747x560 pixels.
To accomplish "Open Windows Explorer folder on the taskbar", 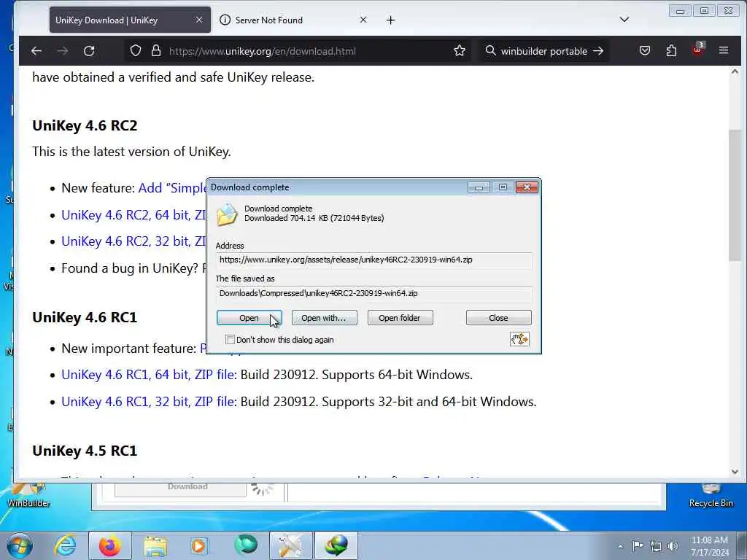I will [155, 547].
